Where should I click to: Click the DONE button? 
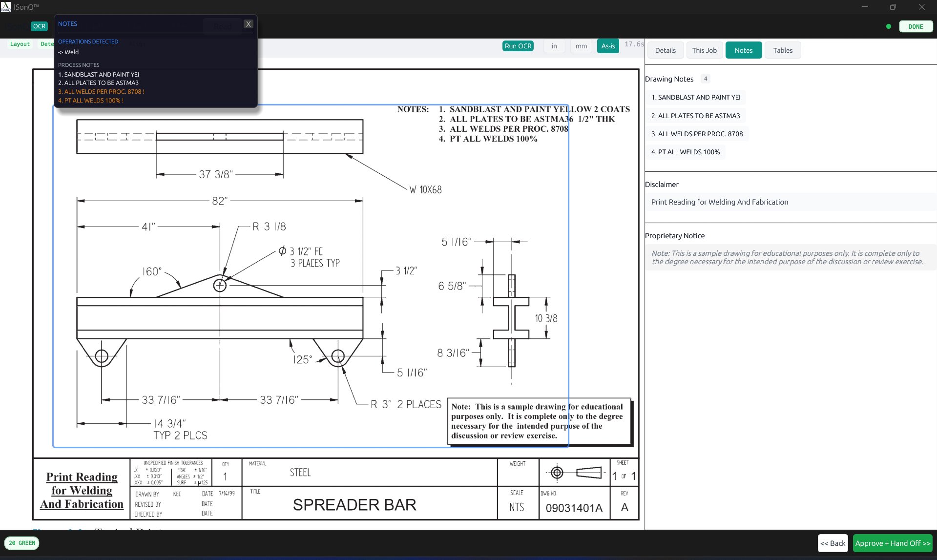click(x=916, y=26)
